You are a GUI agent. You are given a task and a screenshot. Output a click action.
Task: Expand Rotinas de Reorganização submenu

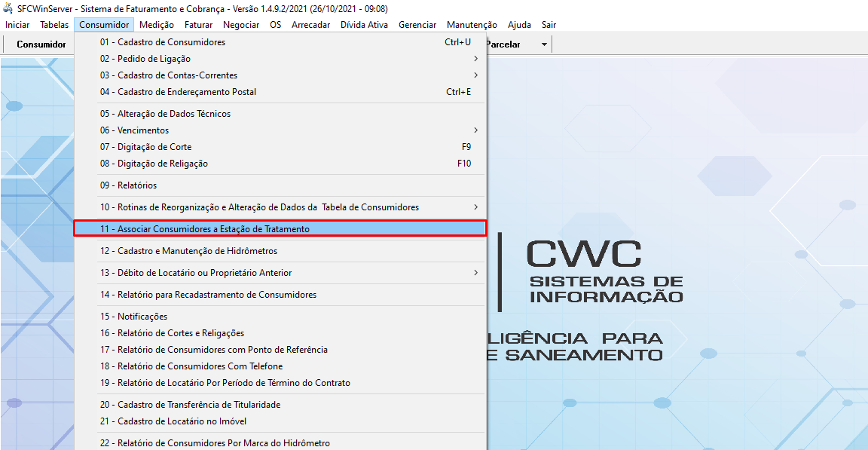tap(475, 207)
